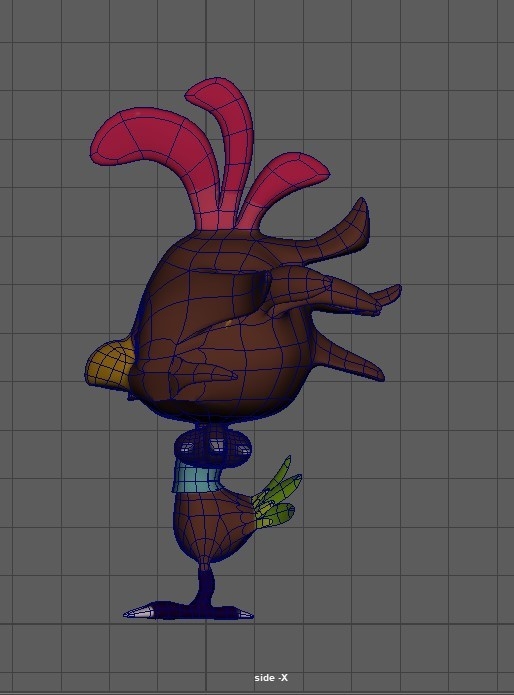Click the yellow beak mesh
Viewport: 514px width, 695px height.
point(108,361)
